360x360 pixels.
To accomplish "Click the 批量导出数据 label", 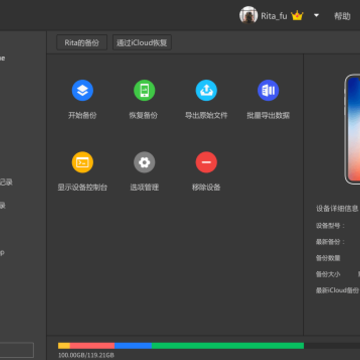I will click(268, 116).
